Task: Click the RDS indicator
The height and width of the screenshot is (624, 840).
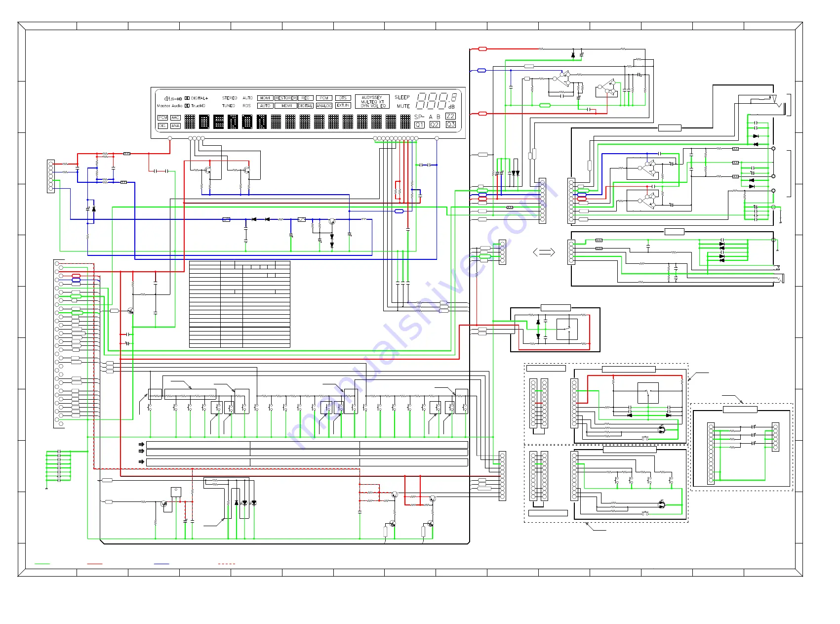Action: point(246,106)
